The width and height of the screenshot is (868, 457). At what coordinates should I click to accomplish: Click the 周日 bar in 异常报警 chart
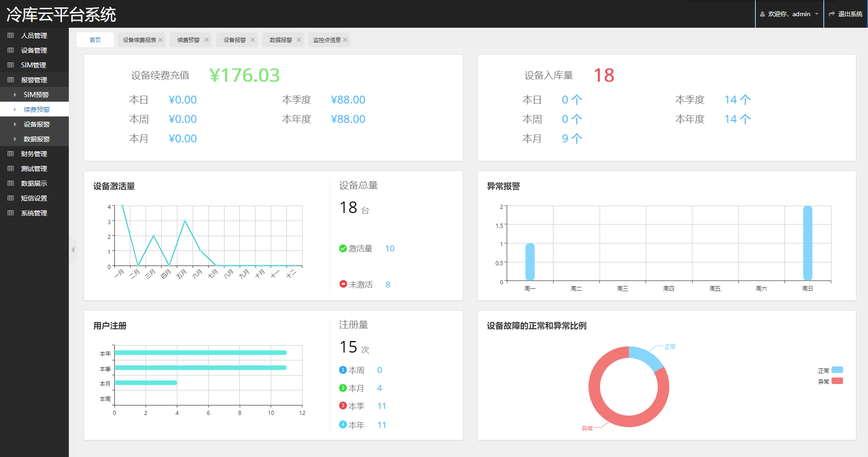[807, 243]
